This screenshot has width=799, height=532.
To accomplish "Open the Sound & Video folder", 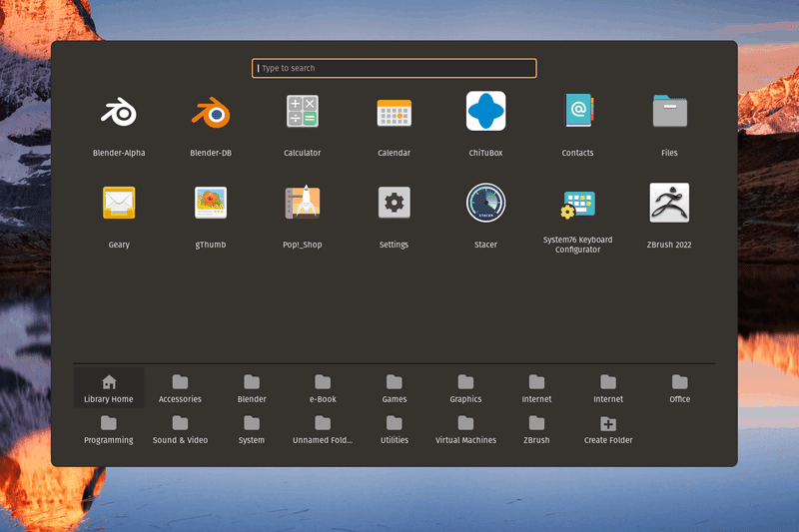I will click(x=180, y=429).
